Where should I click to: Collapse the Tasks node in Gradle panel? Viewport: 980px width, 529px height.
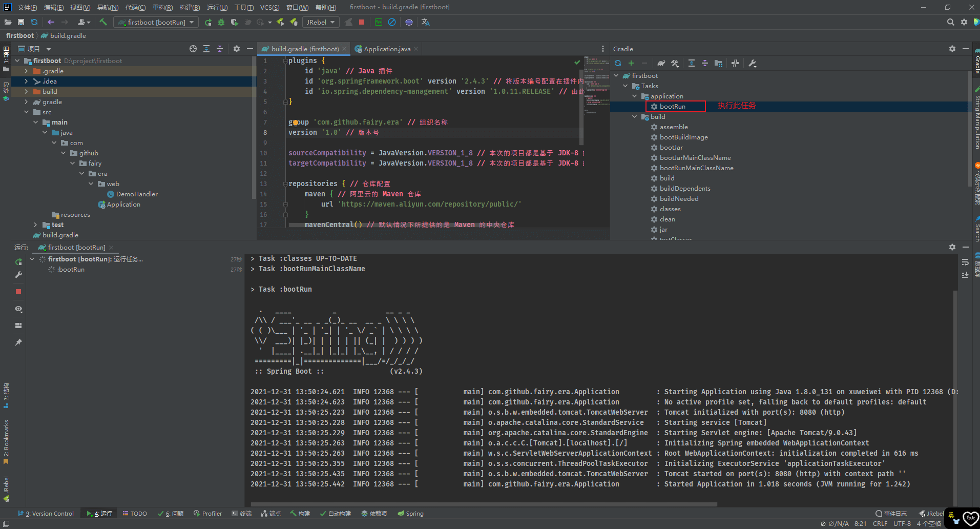(625, 86)
